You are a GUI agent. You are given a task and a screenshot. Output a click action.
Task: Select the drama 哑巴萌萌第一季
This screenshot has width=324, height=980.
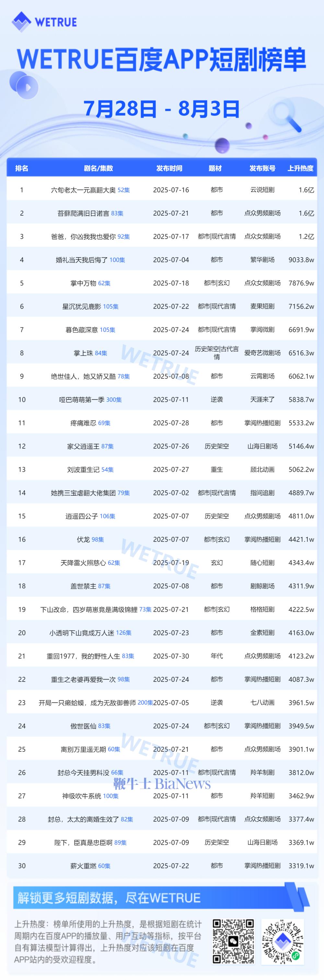(82, 400)
